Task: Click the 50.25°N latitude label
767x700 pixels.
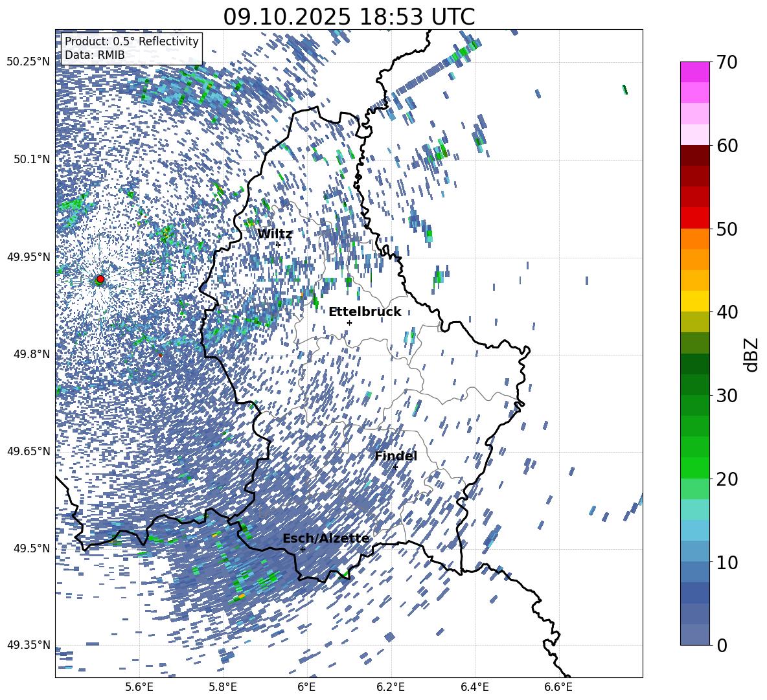Action: click(29, 62)
